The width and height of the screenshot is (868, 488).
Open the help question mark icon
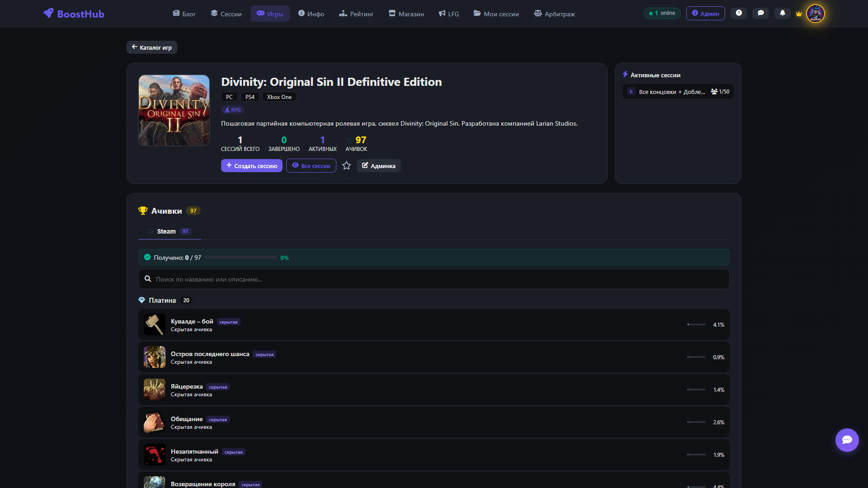739,13
